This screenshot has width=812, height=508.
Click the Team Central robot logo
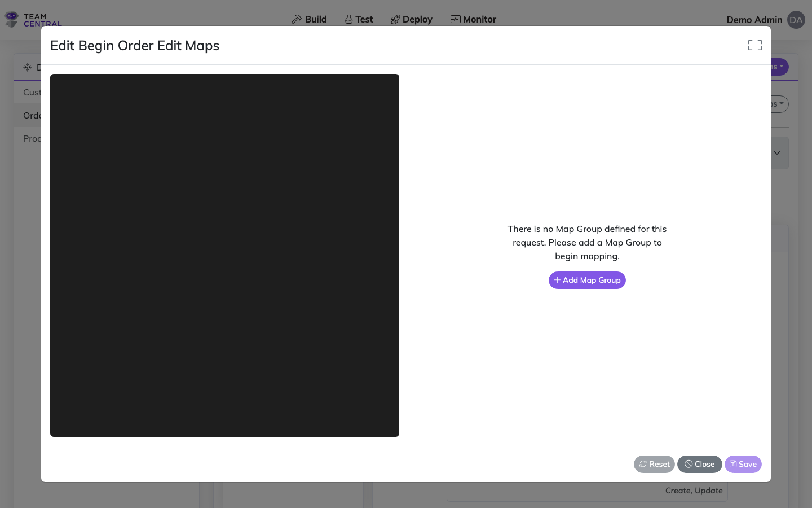[11, 19]
